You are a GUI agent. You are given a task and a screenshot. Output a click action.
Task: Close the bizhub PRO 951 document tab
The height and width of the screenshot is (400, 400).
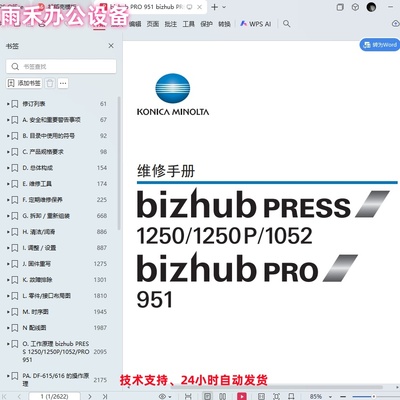[x=200, y=7]
